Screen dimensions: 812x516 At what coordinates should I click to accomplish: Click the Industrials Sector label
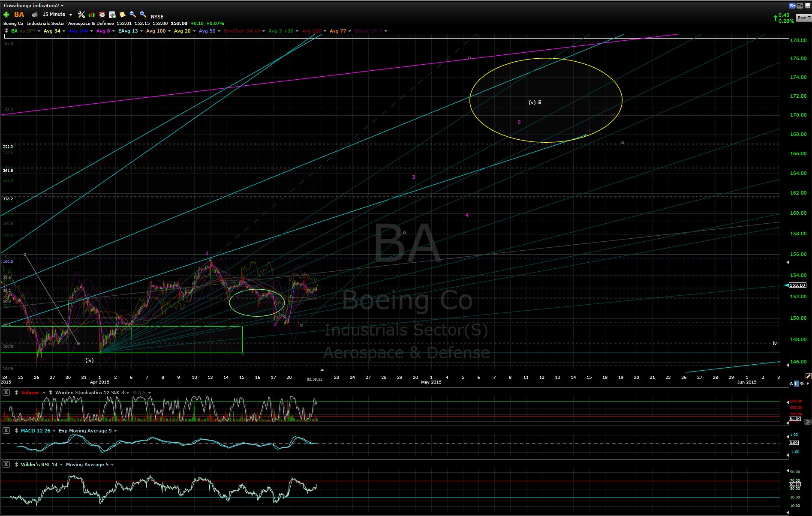point(46,24)
